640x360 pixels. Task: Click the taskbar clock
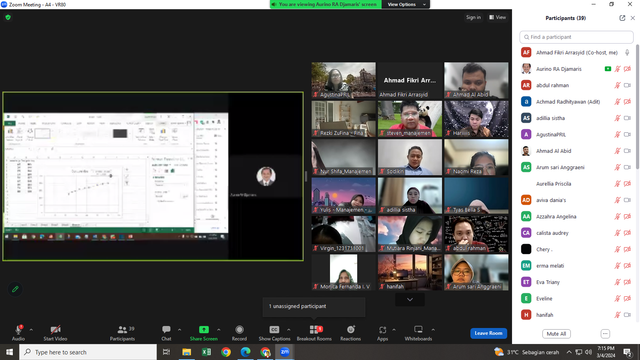pyautogui.click(x=606, y=352)
